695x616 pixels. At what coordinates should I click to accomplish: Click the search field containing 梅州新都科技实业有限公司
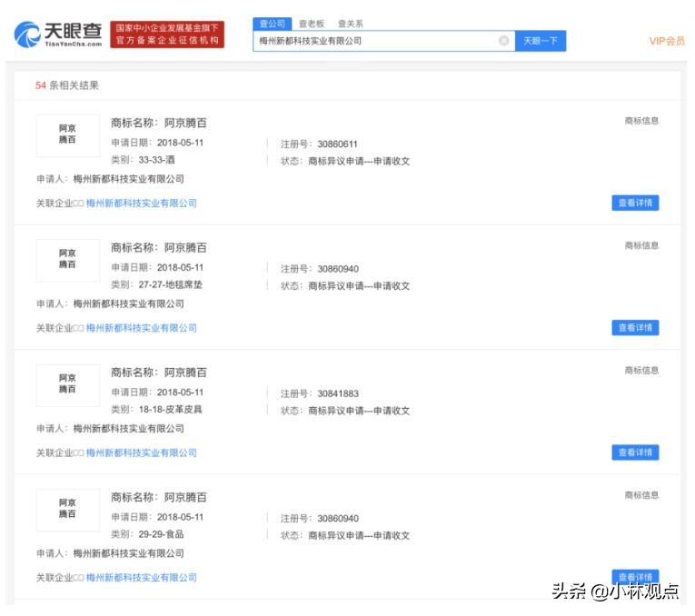point(384,41)
